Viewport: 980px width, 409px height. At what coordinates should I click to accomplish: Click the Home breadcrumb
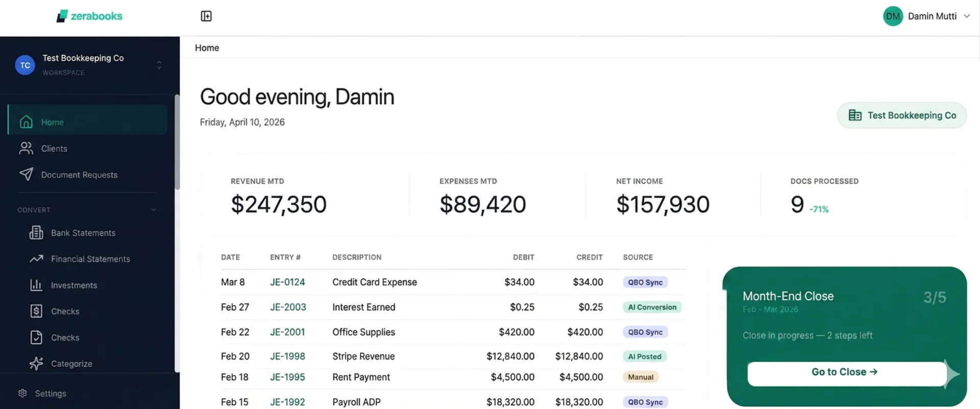click(207, 48)
